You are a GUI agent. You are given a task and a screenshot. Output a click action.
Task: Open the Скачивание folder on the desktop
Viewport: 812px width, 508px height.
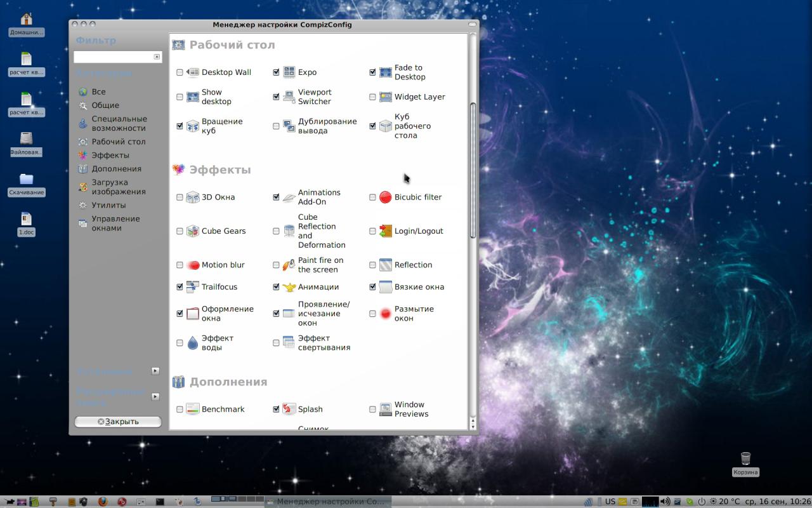click(x=27, y=184)
